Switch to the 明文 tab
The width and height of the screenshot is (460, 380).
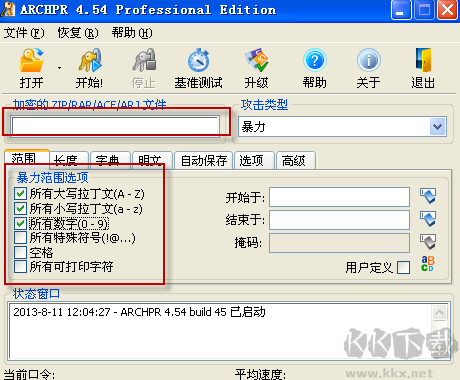tap(152, 160)
